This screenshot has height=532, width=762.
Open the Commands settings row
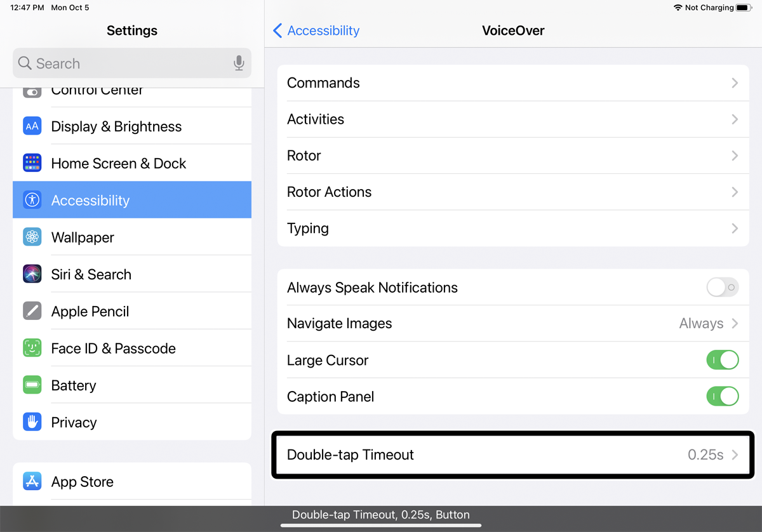(513, 83)
